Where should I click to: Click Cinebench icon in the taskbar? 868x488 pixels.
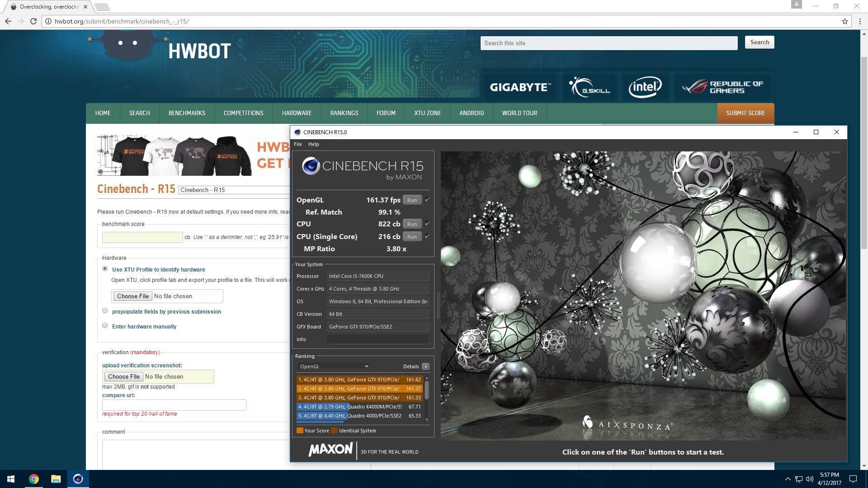(78, 479)
